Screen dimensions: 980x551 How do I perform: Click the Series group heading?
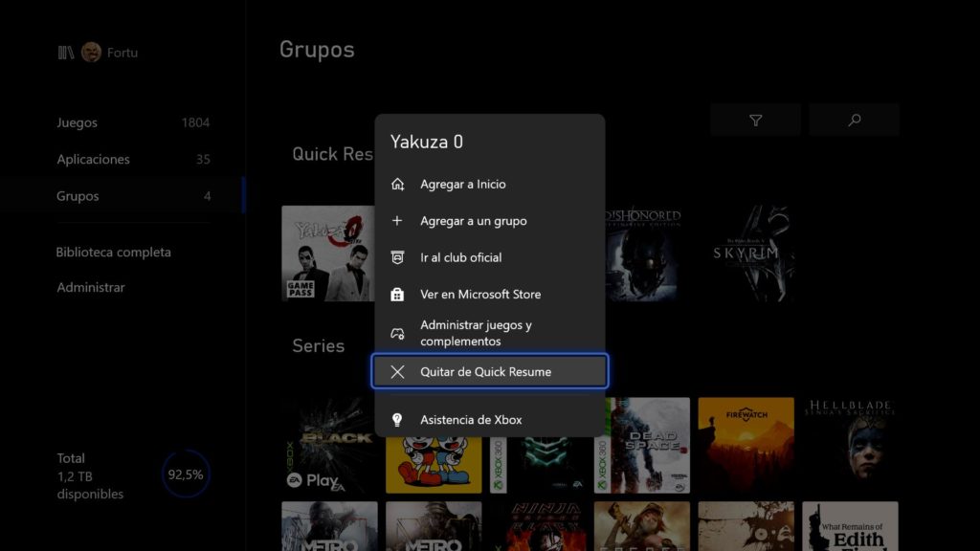(x=318, y=345)
